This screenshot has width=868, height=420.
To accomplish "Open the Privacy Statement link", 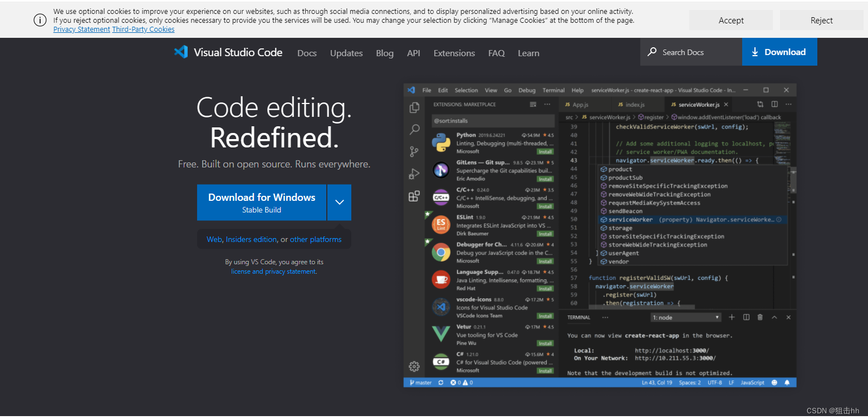I will [82, 29].
